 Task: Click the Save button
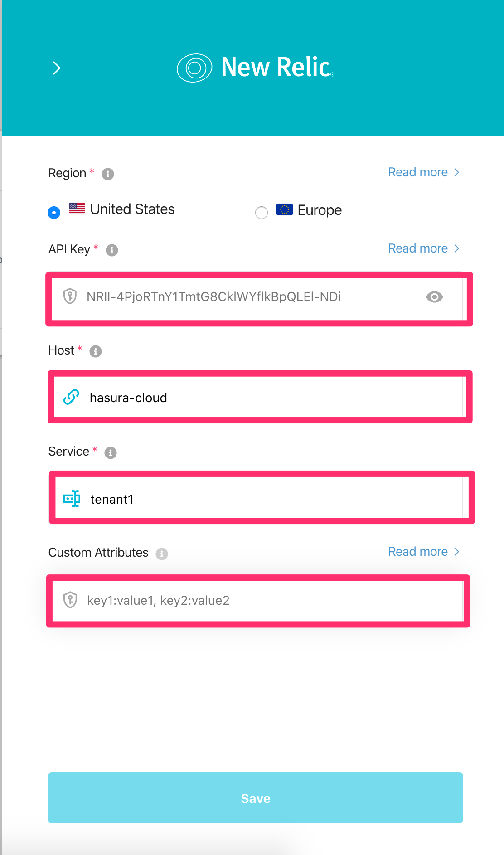(x=255, y=798)
